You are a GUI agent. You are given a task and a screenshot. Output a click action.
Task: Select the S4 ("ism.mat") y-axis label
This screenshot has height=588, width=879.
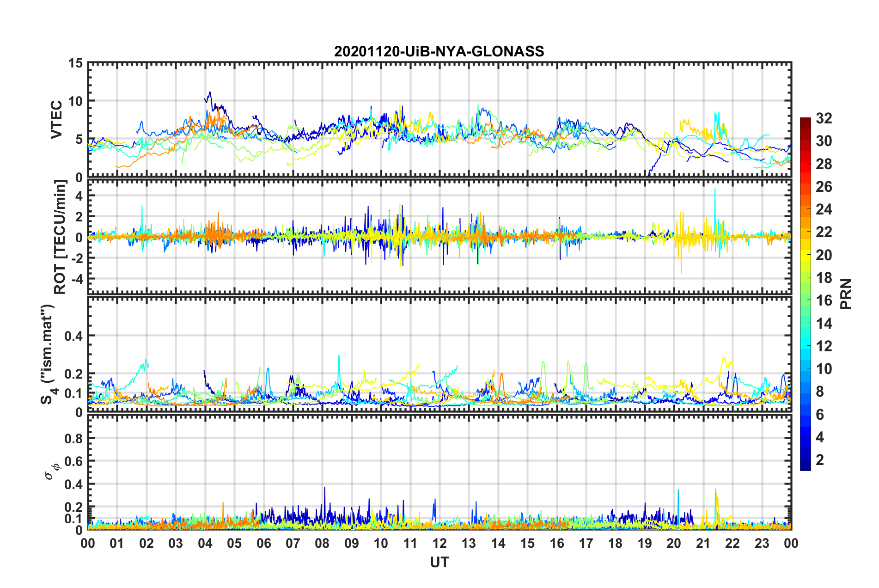48,354
